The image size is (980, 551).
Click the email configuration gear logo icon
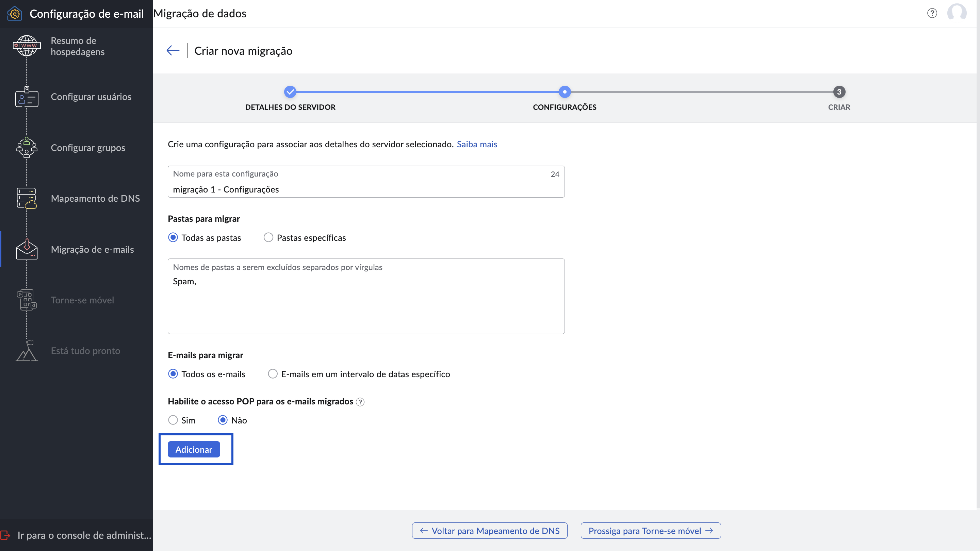pyautogui.click(x=14, y=14)
